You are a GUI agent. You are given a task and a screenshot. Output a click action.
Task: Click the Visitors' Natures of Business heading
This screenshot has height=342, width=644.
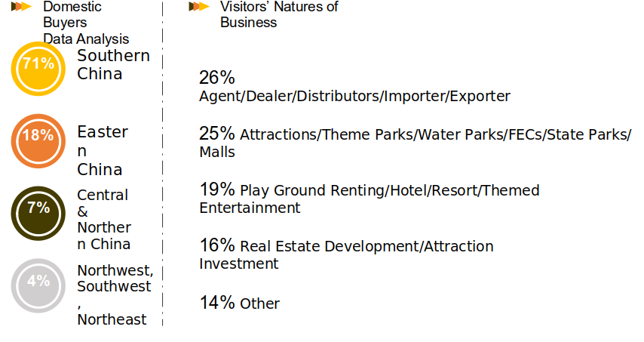[x=279, y=14]
